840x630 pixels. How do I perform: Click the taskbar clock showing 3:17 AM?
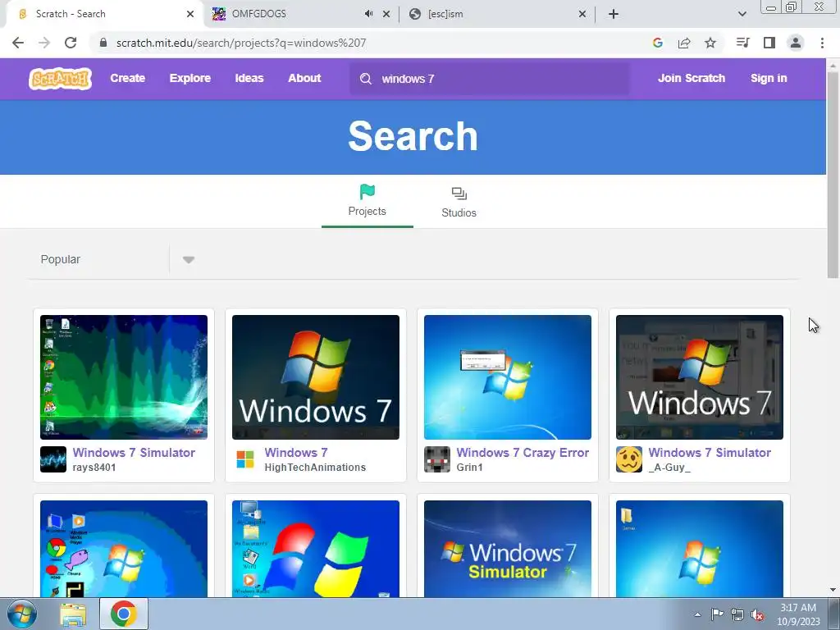tap(798, 614)
